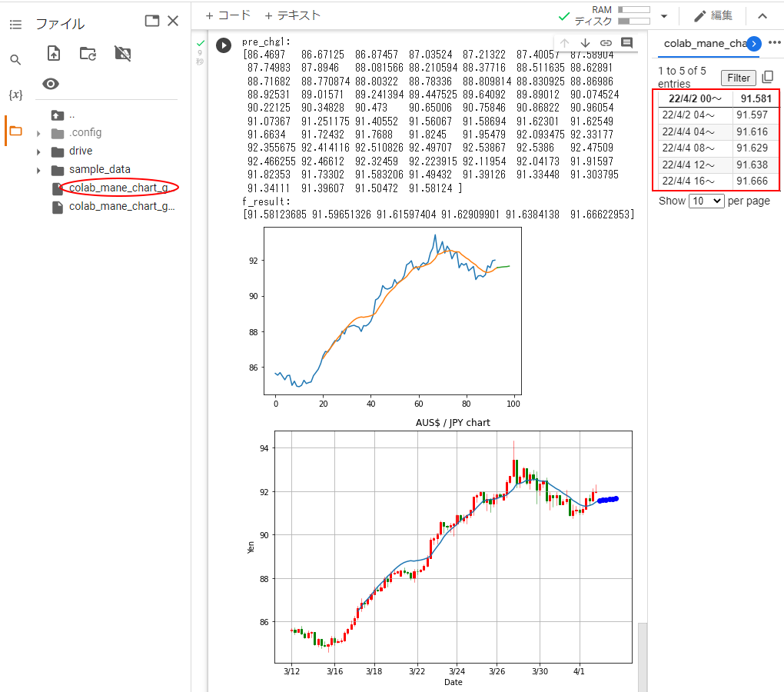Click the pre_chg1: output text
The width and height of the screenshot is (784, 692).
266,42
